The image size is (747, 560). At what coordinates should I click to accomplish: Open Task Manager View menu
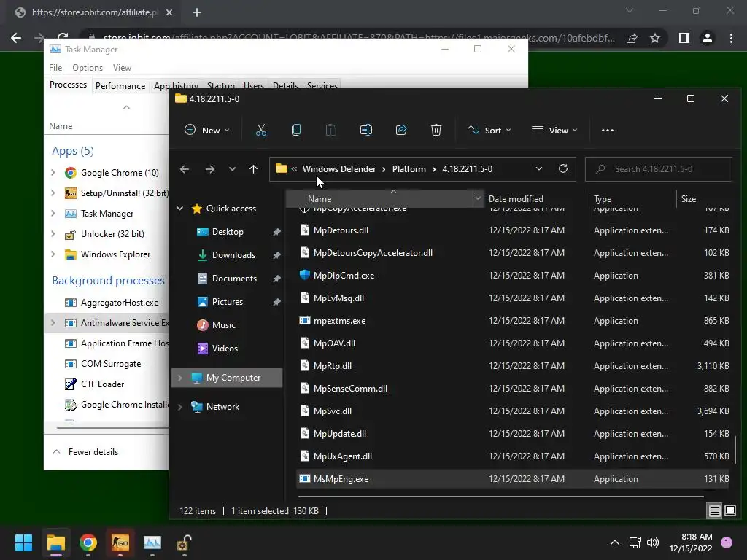click(122, 68)
